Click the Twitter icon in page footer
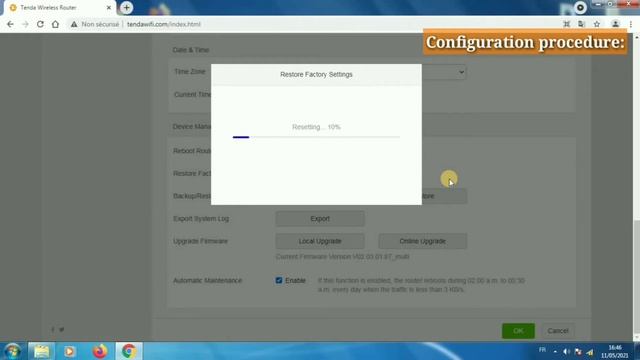The height and width of the screenshot is (360, 640). (x=62, y=330)
